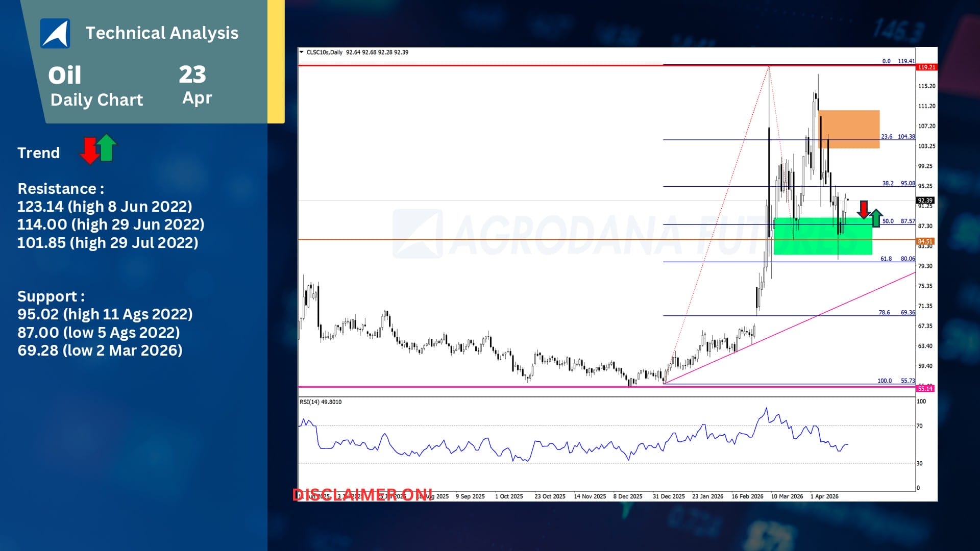This screenshot has height=551, width=980.
Task: Click the orange resistance zone rectangle
Action: pos(849,129)
